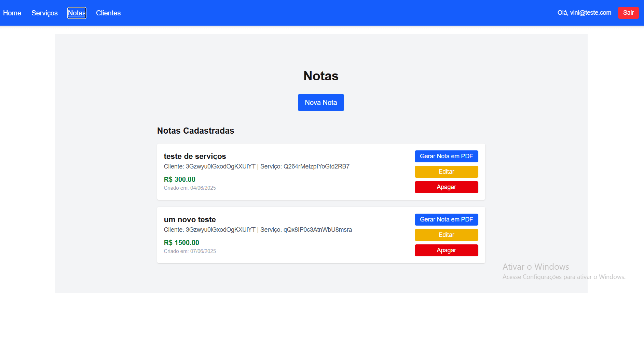Delete the 'teste de serviços' note with Apagar
Screen dimensions: 644x350
446,187
